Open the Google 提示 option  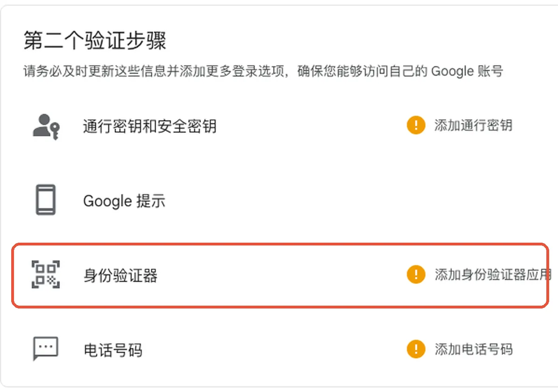click(x=124, y=201)
